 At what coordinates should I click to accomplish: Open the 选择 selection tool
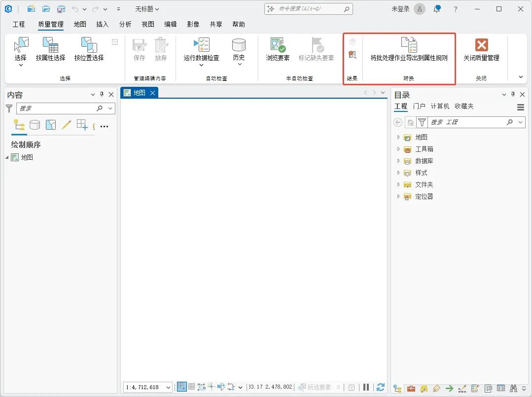(21, 52)
